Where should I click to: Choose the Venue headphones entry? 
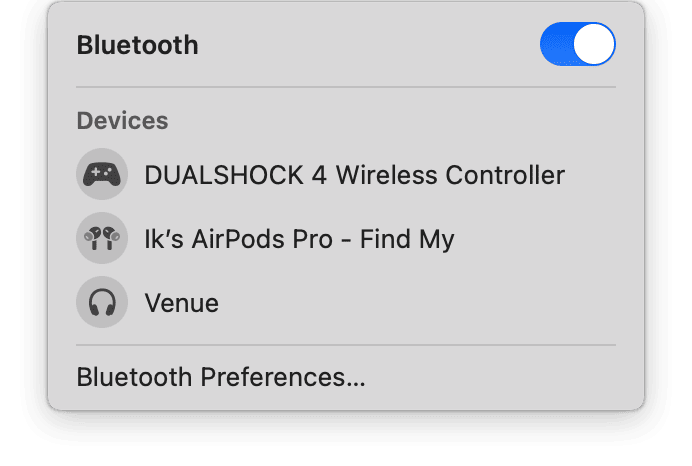(x=181, y=302)
